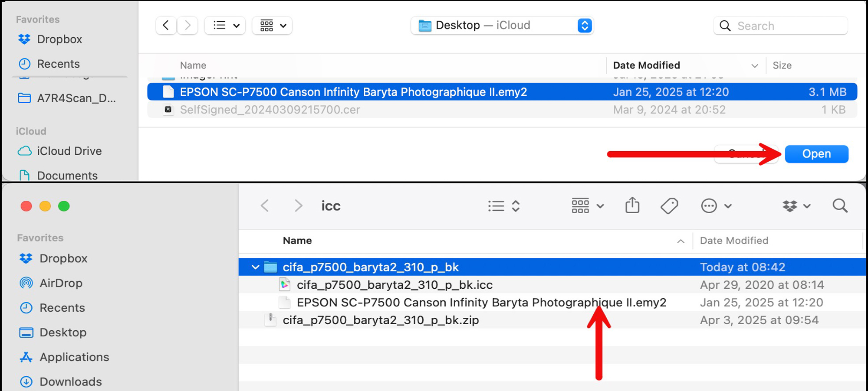Sort by Size column in the open dialog
The width and height of the screenshot is (868, 391).
(x=782, y=65)
